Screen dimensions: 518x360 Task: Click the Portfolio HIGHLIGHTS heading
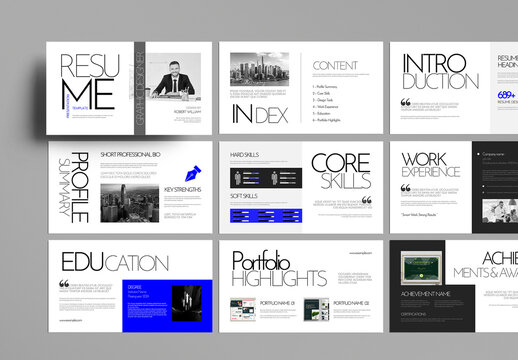tap(279, 269)
